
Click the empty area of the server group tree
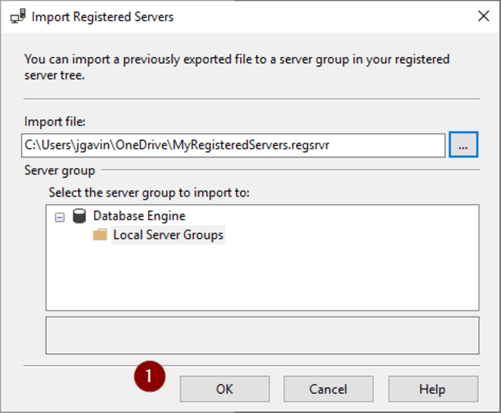point(262,277)
